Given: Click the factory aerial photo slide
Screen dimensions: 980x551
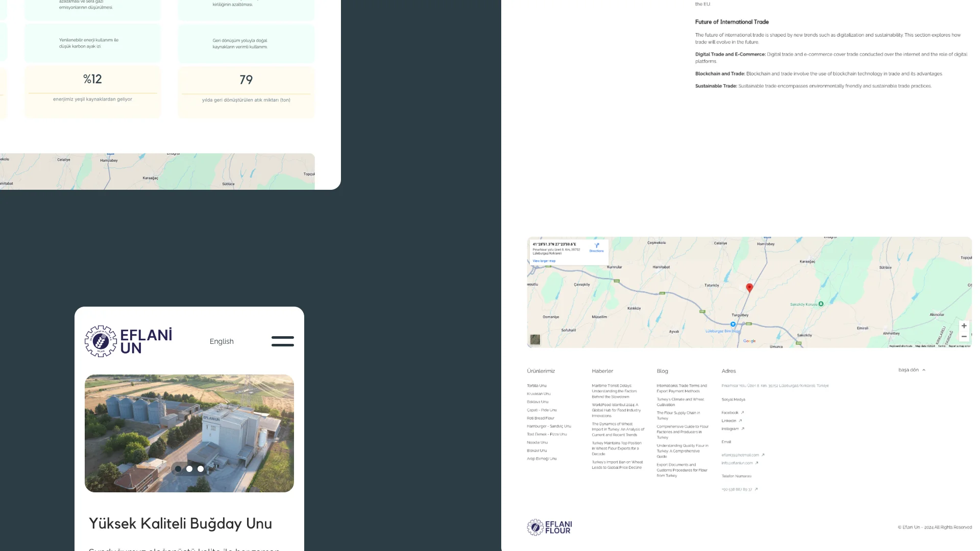Looking at the screenshot, I should click(189, 433).
